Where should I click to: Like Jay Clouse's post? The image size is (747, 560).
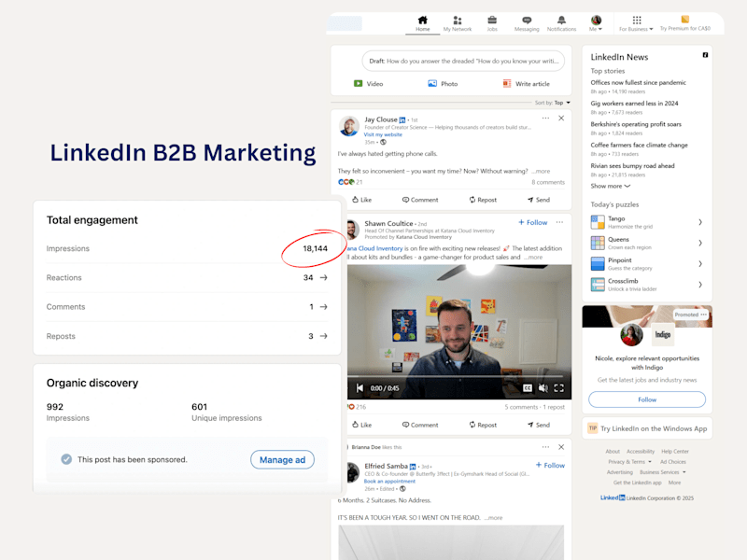point(361,200)
